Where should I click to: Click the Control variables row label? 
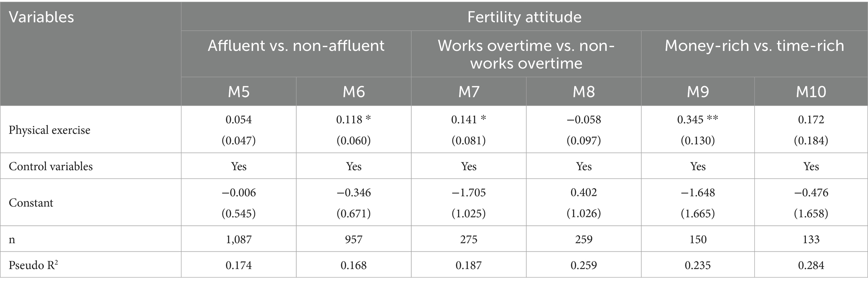tap(51, 166)
